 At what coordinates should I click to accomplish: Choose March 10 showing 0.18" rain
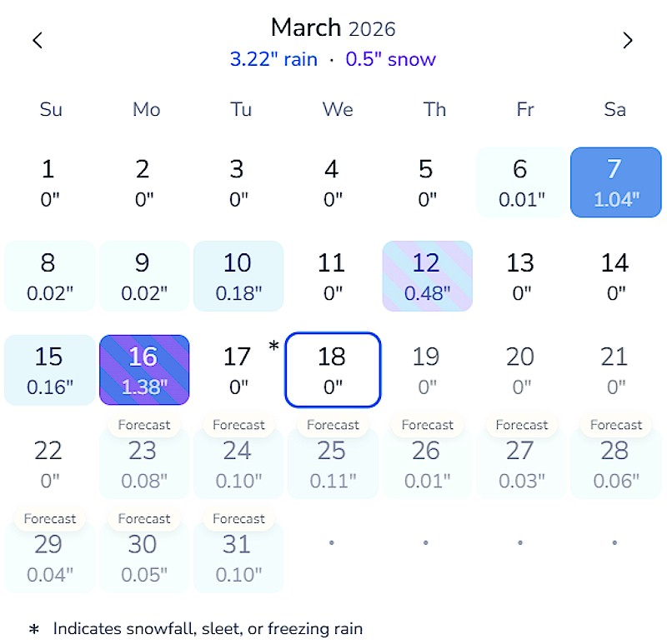238,276
